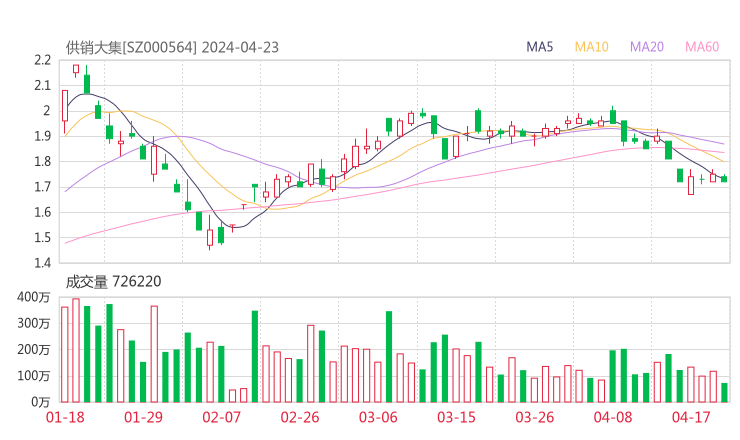Click the 04-17 date axis label

coord(691,417)
